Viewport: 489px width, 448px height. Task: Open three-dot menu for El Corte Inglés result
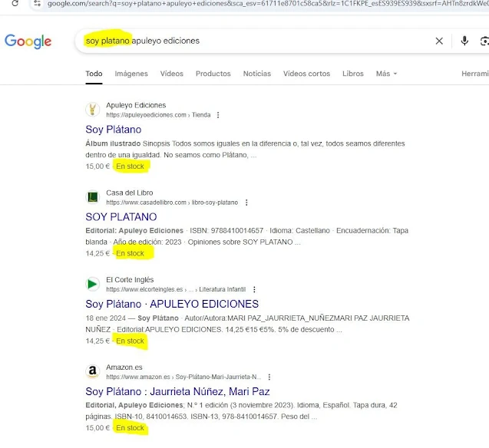click(253, 290)
